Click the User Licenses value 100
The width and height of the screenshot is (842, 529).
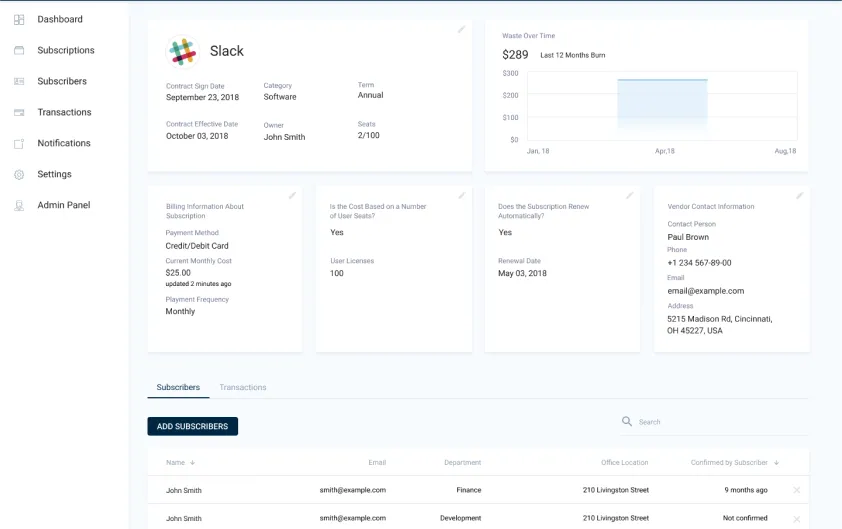(x=337, y=273)
